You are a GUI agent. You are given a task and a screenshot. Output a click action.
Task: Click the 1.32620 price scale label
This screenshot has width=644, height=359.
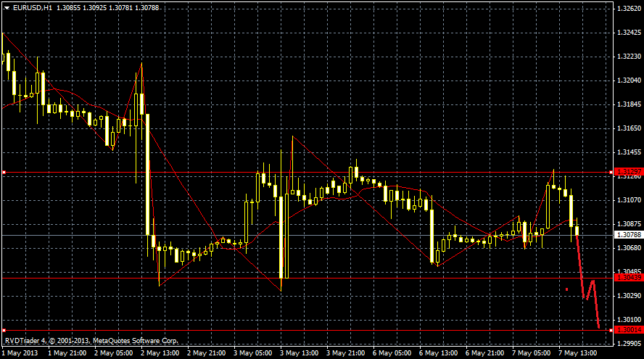click(x=628, y=9)
